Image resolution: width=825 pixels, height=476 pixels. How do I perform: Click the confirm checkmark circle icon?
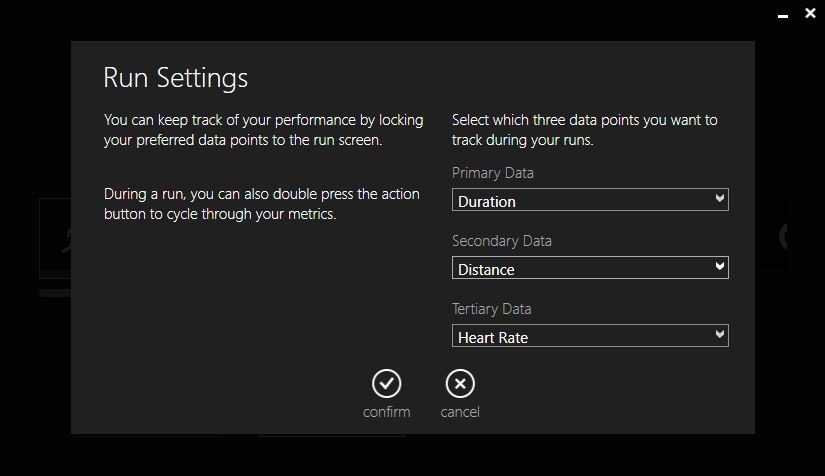click(x=386, y=383)
